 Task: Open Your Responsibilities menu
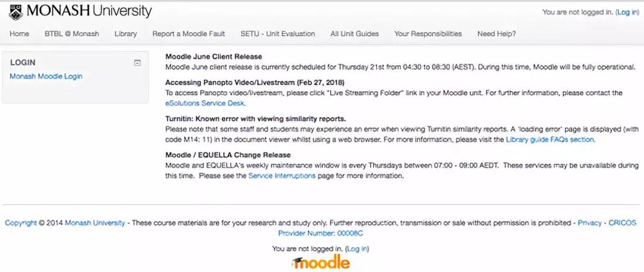click(x=428, y=34)
